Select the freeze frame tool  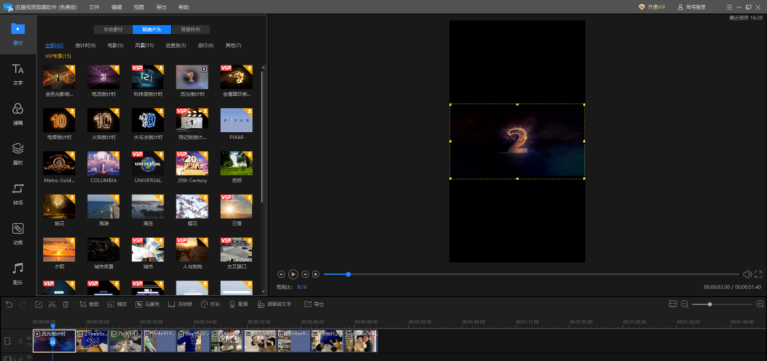[180, 304]
